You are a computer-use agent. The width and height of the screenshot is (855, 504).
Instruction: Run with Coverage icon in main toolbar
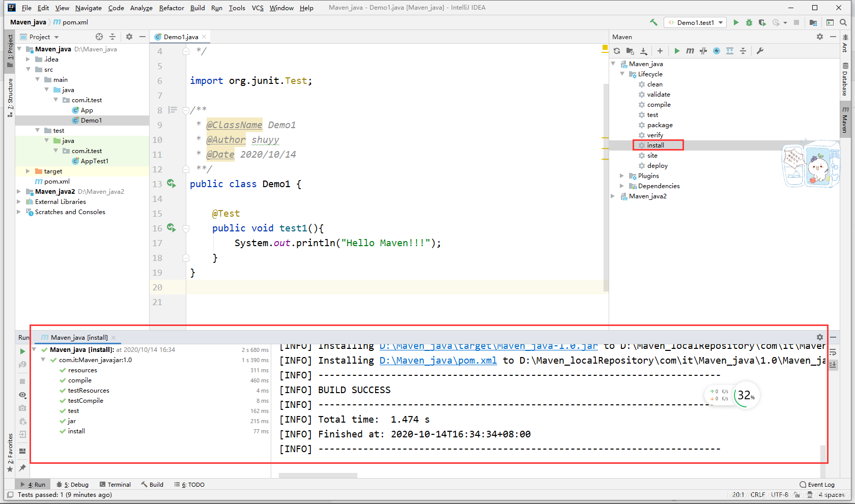762,22
